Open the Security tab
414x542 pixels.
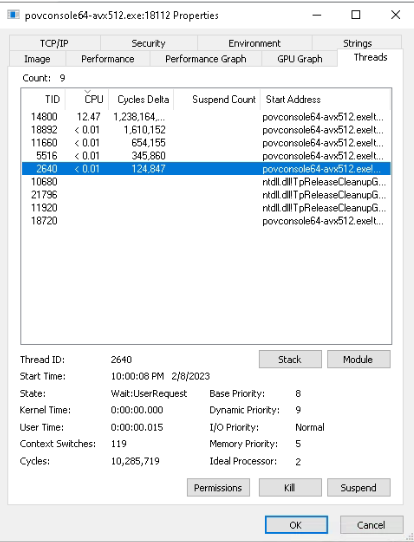(149, 43)
